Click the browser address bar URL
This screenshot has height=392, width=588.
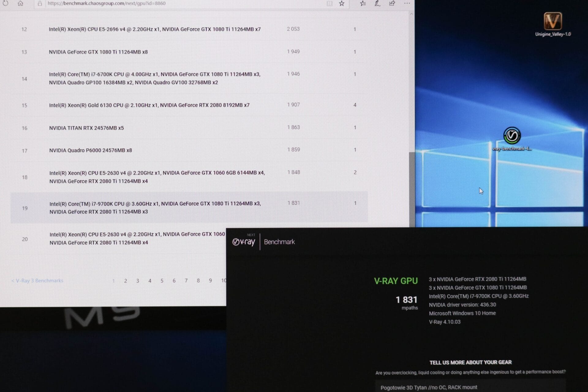point(107,3)
